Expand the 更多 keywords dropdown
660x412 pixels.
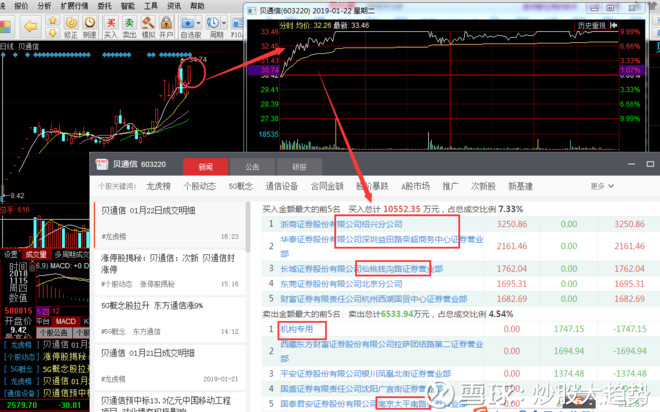click(x=602, y=186)
